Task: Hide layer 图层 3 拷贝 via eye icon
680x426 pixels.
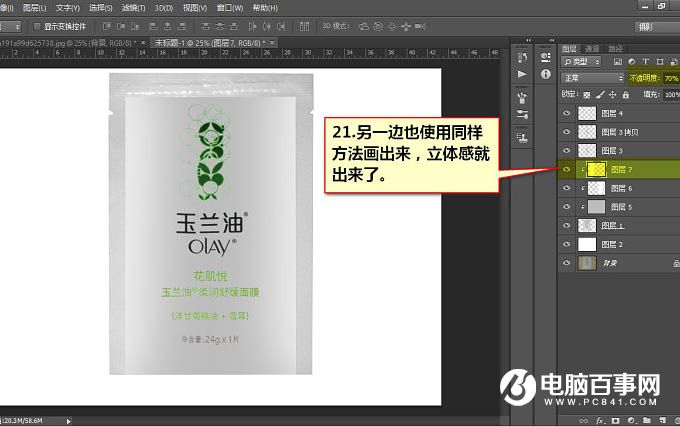Action: (566, 132)
